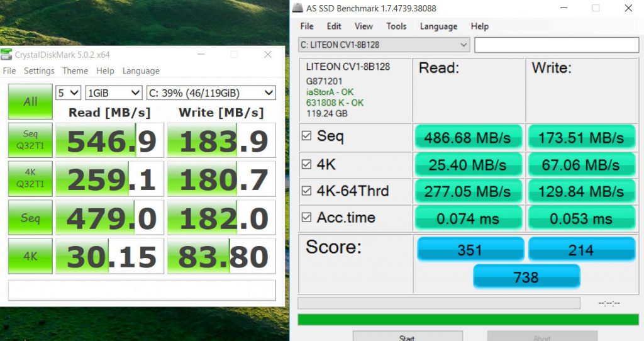Minimize the AS SSD Benchmark window
644x341 pixels.
coord(563,8)
